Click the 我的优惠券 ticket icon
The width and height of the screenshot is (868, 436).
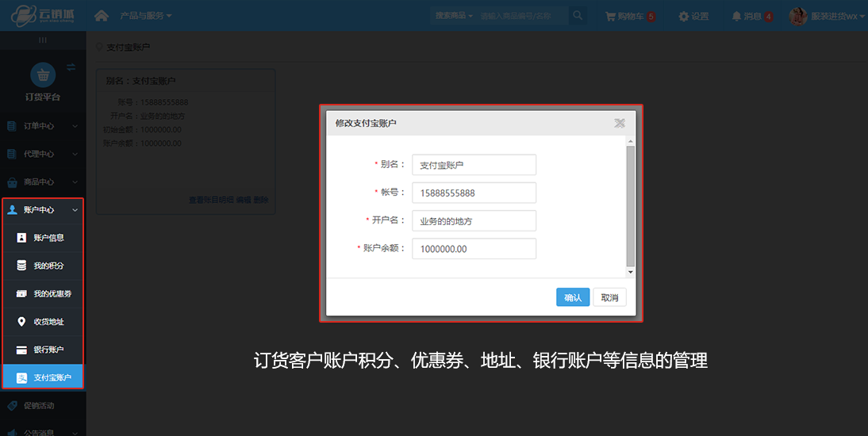tap(21, 294)
